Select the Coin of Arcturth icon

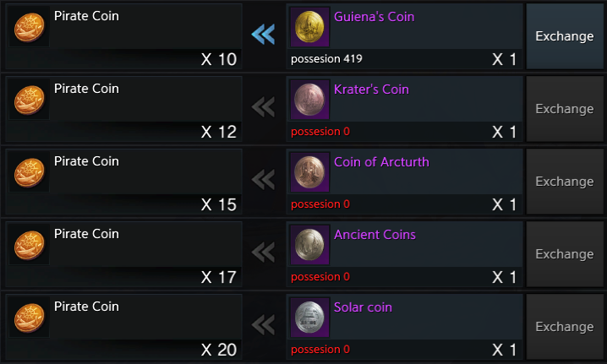coord(311,173)
